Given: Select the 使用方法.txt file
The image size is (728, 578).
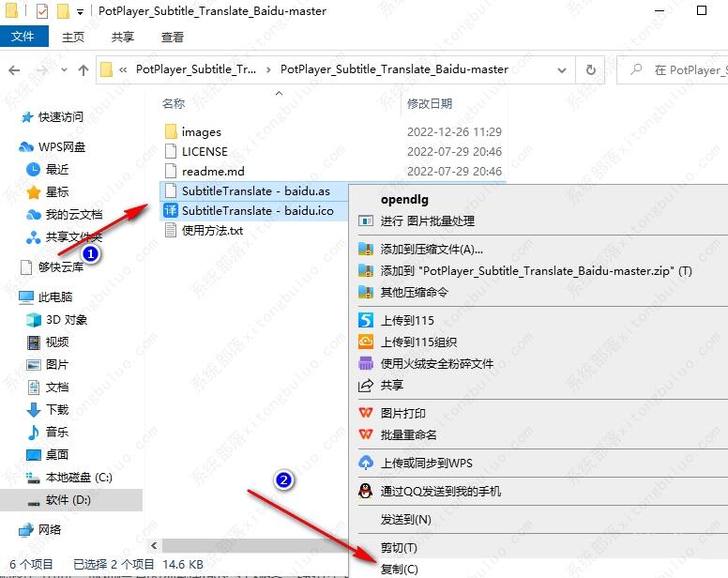Looking at the screenshot, I should point(212,230).
